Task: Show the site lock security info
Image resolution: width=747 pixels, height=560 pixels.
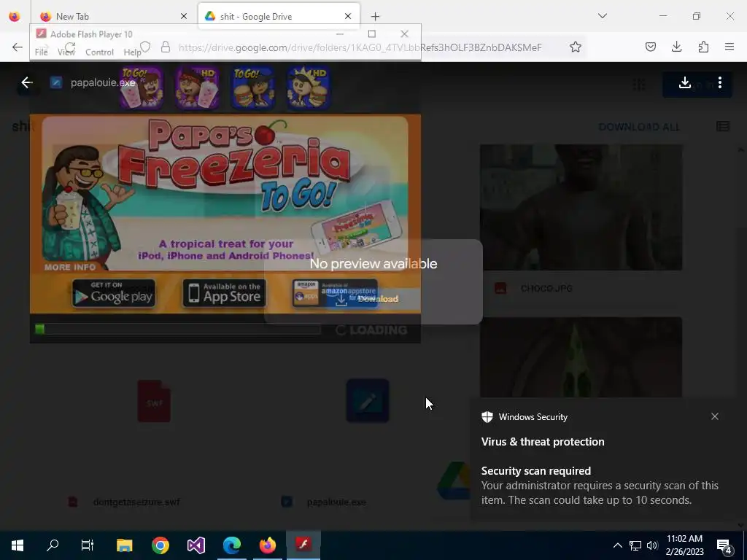Action: pyautogui.click(x=166, y=47)
